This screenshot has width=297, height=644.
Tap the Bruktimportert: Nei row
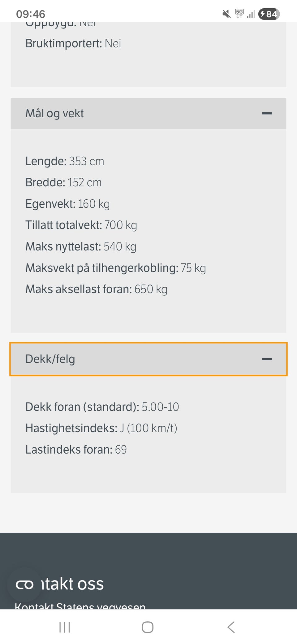click(73, 43)
